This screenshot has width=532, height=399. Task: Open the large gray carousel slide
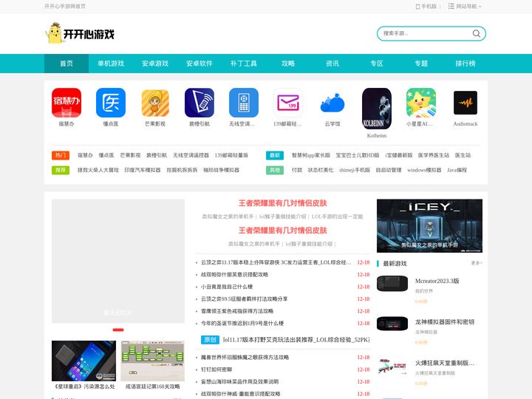pyautogui.click(x=118, y=261)
